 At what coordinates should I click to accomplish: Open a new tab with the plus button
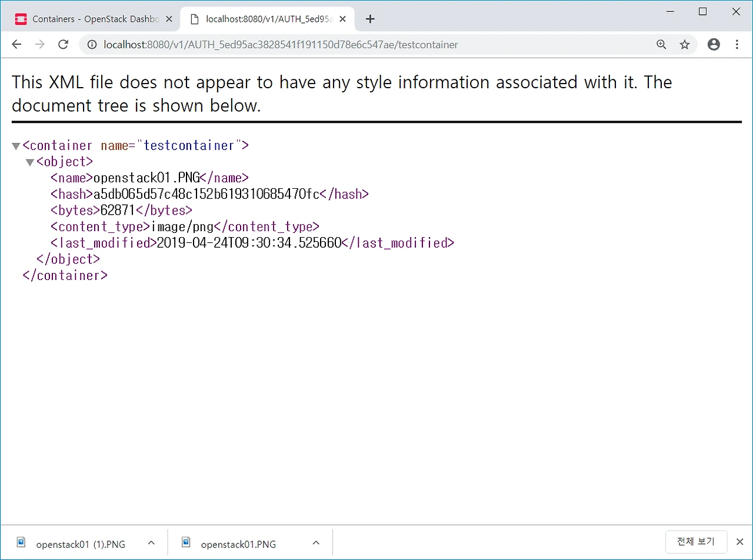(x=370, y=19)
